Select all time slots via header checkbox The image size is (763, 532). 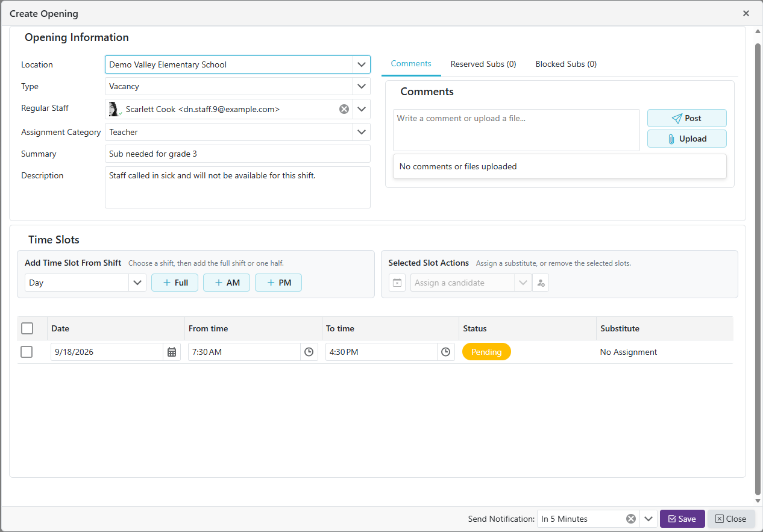(x=27, y=328)
